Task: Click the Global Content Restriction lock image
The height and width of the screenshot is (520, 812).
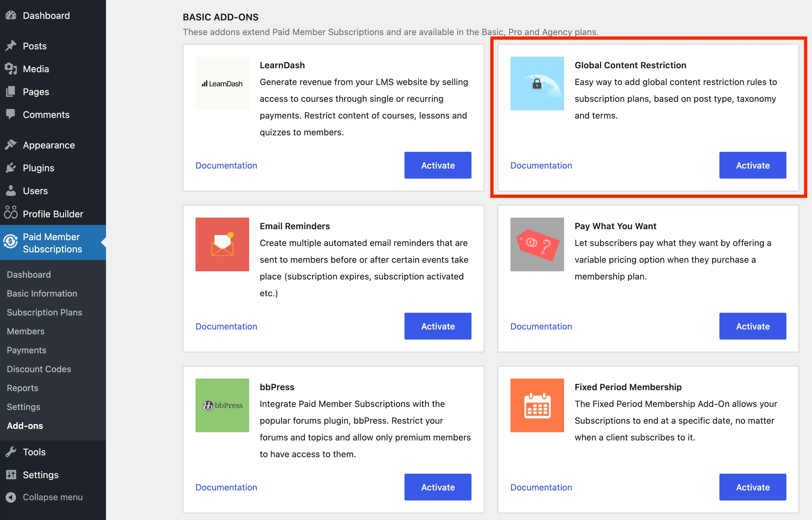Action: [537, 84]
